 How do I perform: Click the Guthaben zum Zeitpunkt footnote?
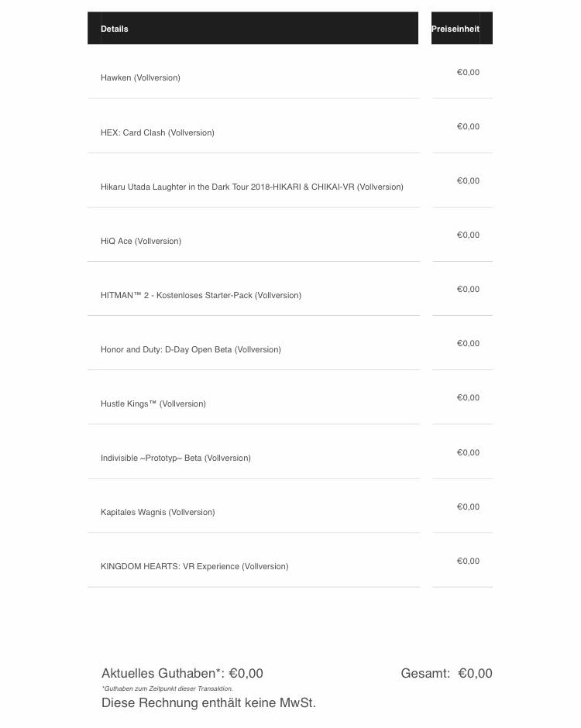tap(167, 689)
